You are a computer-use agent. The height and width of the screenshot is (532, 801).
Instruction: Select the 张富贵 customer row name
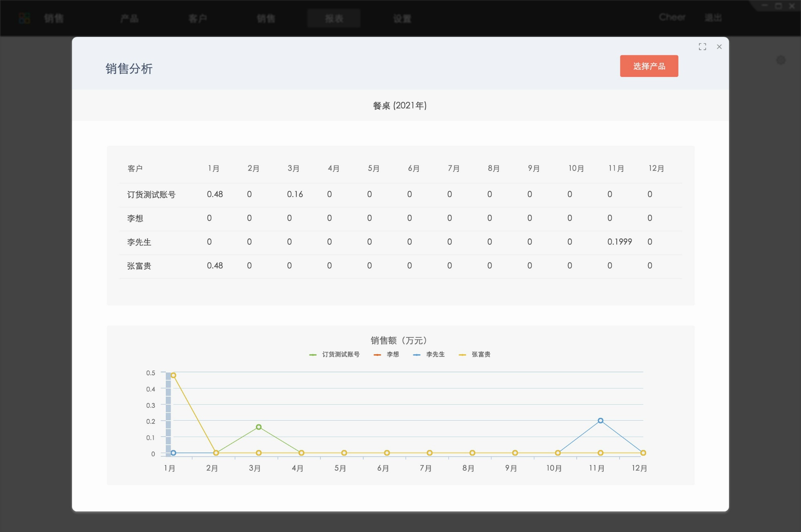pos(139,266)
